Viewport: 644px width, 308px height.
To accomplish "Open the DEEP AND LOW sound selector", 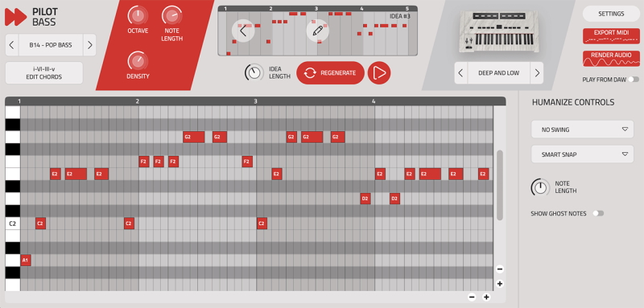I will [498, 73].
